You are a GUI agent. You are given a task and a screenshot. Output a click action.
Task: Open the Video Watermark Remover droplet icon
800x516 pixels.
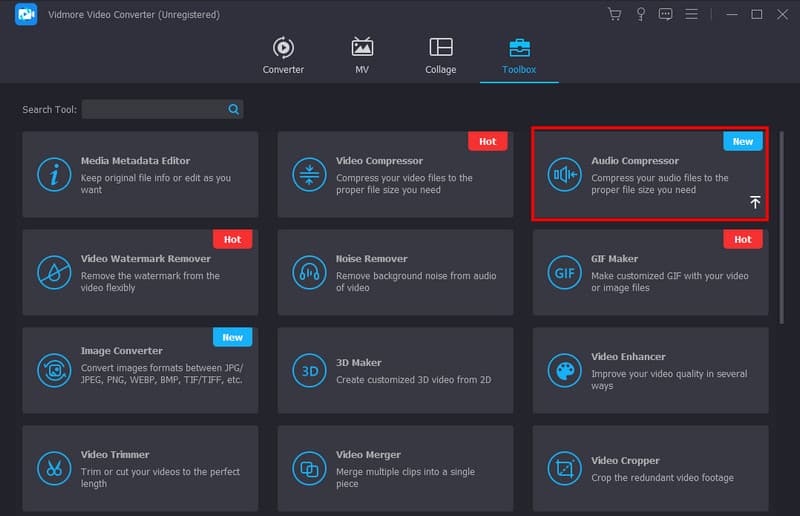pyautogui.click(x=54, y=272)
